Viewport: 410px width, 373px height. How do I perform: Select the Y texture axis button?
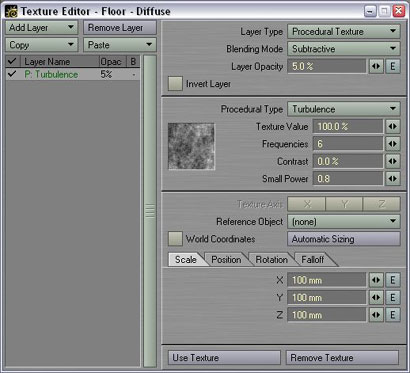pyautogui.click(x=344, y=204)
